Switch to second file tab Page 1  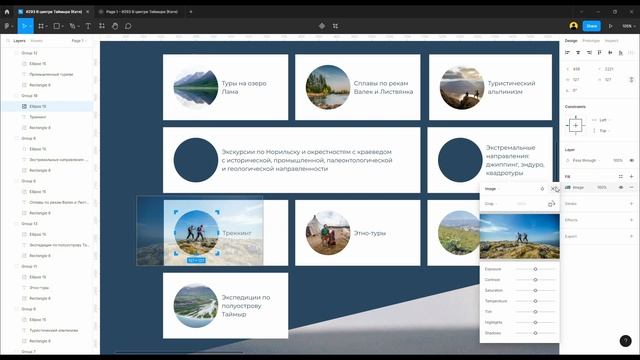tap(142, 12)
